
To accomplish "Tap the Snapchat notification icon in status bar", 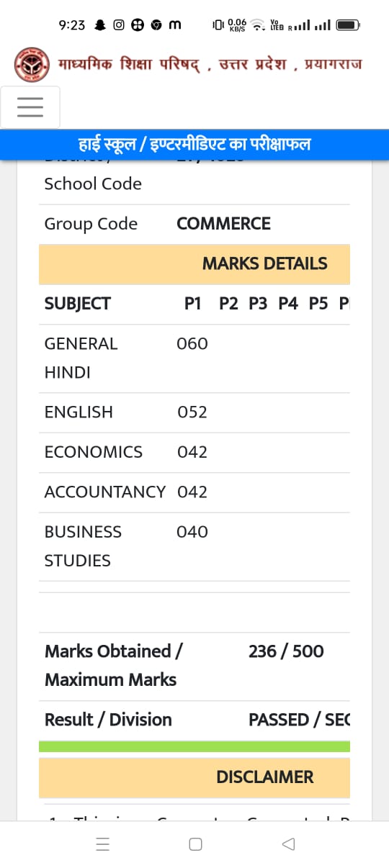I will (100, 25).
